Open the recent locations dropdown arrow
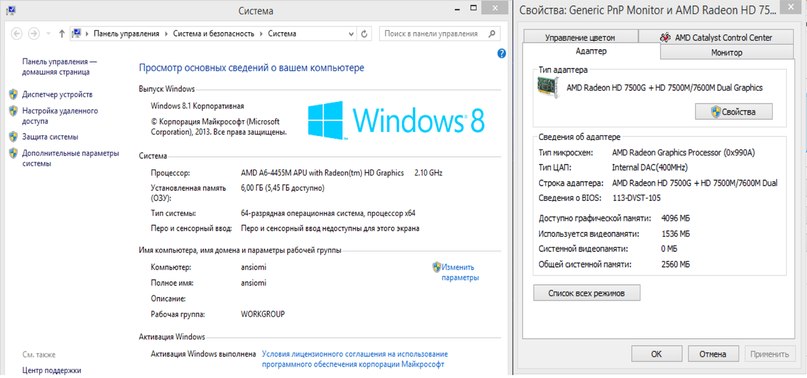 pyautogui.click(x=48, y=34)
